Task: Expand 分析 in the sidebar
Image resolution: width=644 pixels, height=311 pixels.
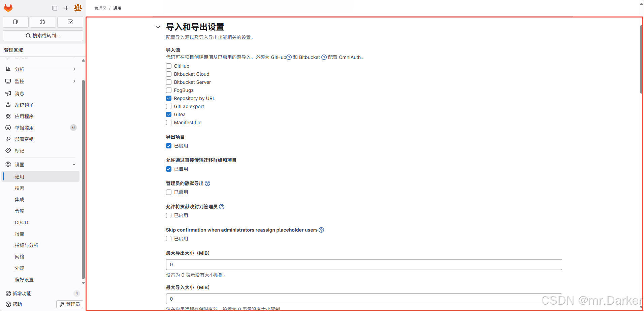Action: tap(41, 69)
